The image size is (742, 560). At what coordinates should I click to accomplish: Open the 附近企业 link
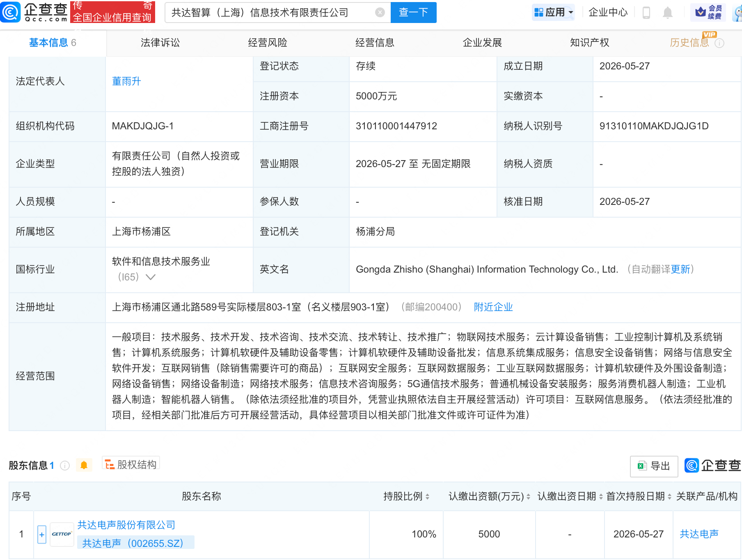click(x=493, y=307)
